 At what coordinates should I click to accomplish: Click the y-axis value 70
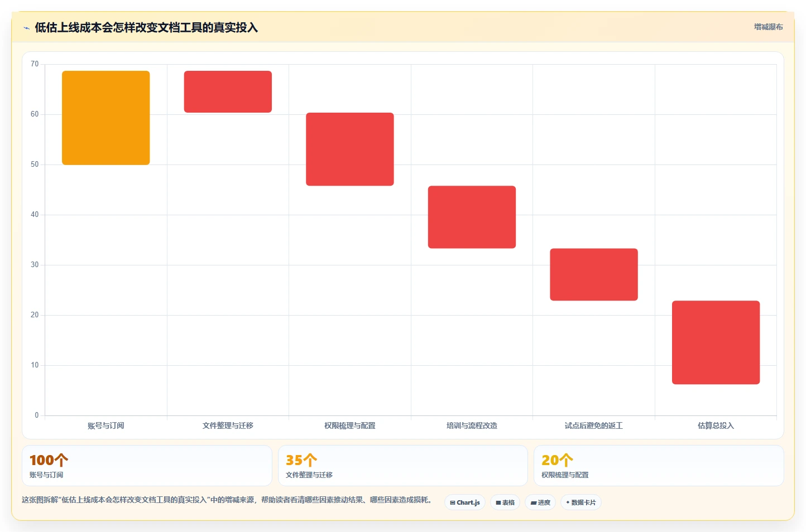(x=35, y=64)
